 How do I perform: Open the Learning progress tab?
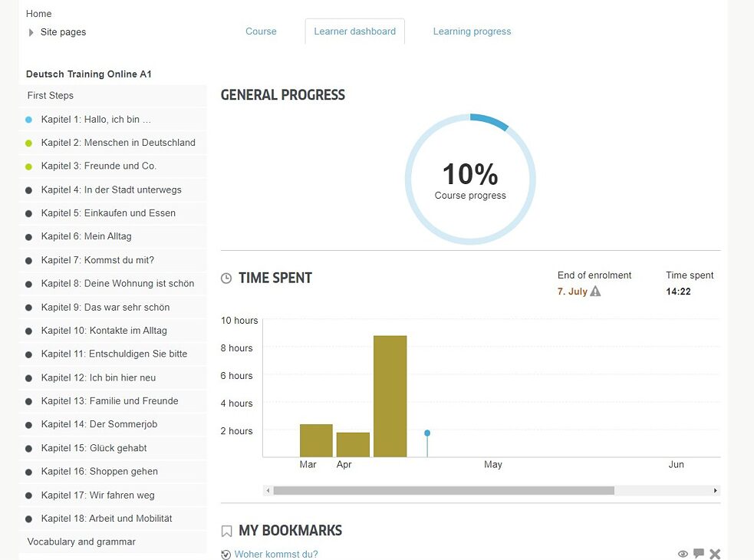(472, 31)
